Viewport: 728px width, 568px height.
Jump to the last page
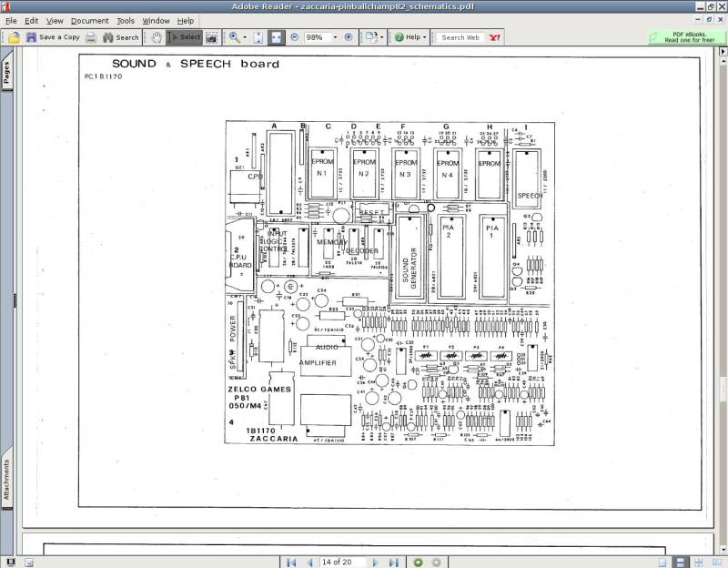391,562
